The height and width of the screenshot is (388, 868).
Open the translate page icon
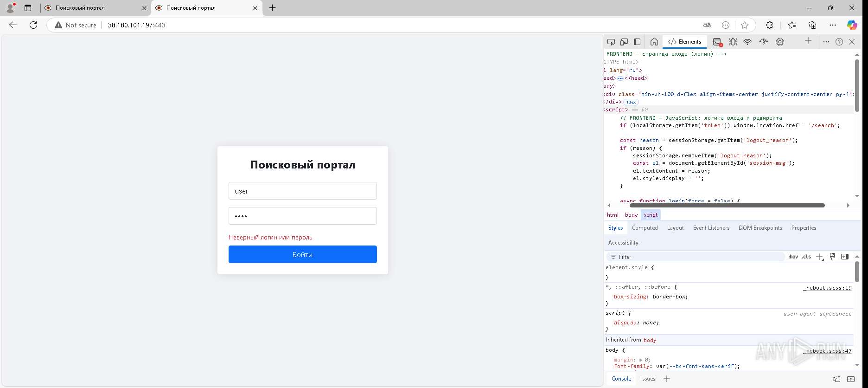click(707, 25)
